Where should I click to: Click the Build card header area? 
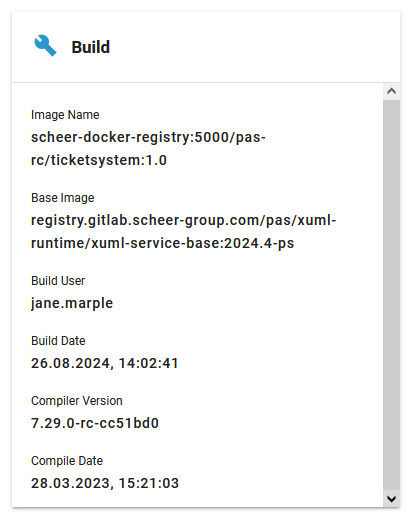[x=206, y=47]
